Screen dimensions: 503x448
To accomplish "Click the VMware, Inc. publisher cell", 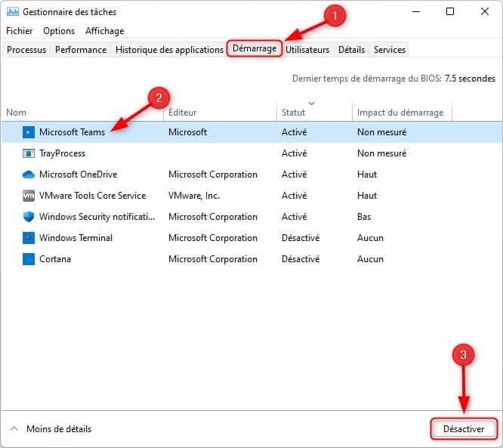I will point(194,196).
